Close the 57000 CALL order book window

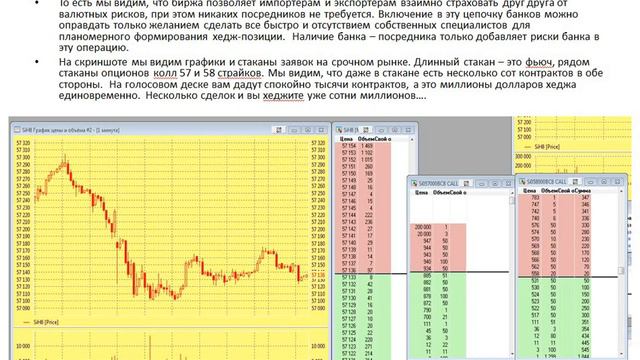(x=508, y=184)
